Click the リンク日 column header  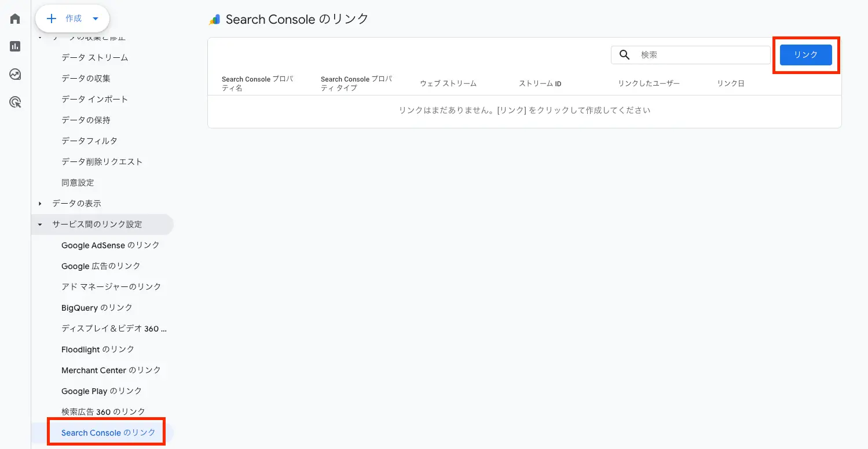(x=730, y=83)
